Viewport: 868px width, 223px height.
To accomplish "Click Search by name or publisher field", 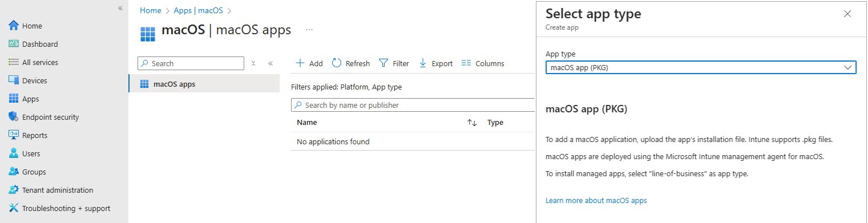I will [413, 105].
